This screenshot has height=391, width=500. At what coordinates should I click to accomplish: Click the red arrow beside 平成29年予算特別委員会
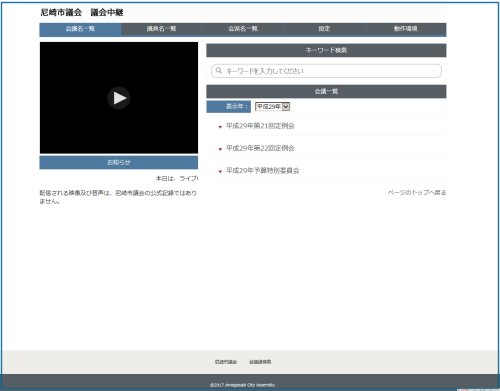click(220, 171)
